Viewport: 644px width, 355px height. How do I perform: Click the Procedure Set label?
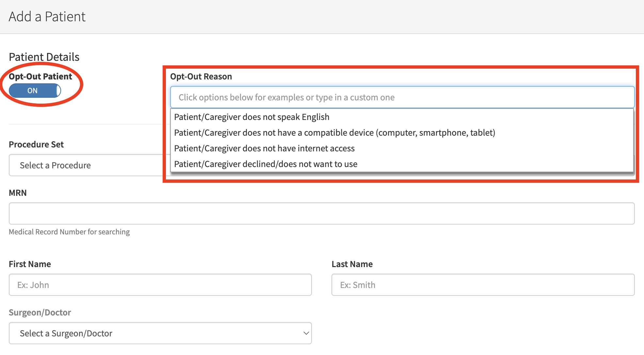tap(36, 144)
